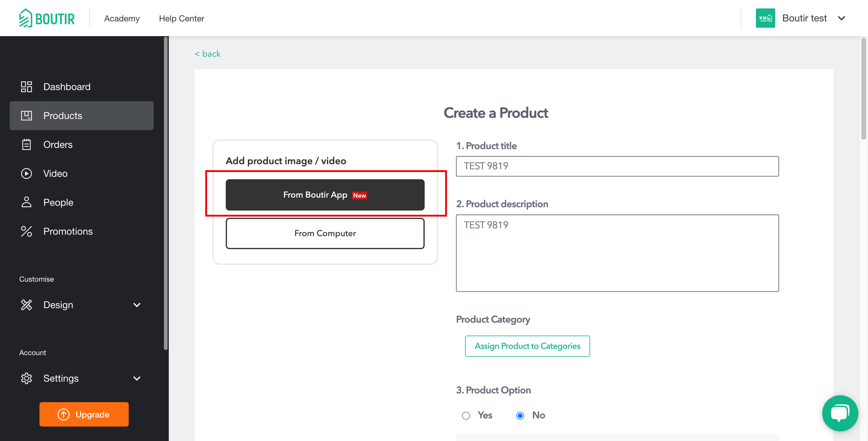Open the Promotions section
The width and height of the screenshot is (868, 441).
coord(82,231)
